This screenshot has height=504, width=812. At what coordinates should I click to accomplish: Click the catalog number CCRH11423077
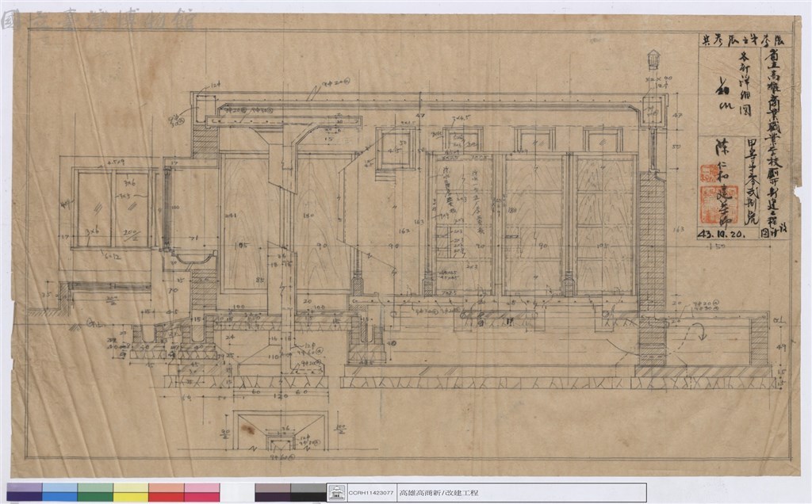[371, 493]
